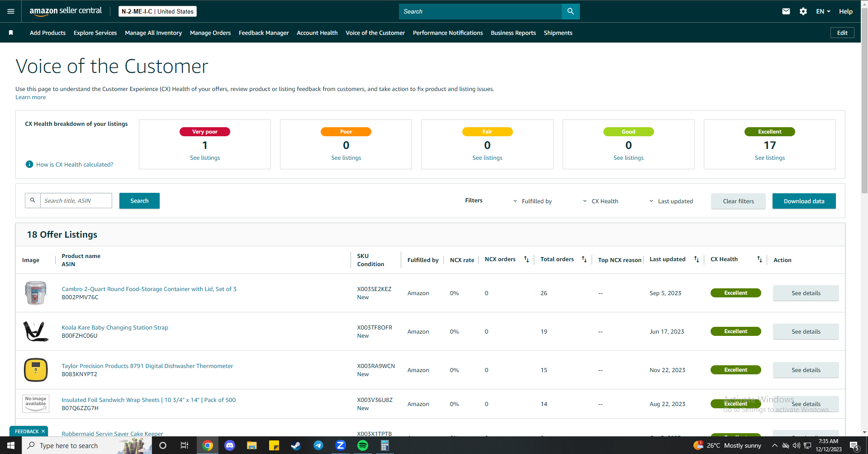Open Calculator from taskbar
The height and width of the screenshot is (454, 868).
[x=385, y=445]
